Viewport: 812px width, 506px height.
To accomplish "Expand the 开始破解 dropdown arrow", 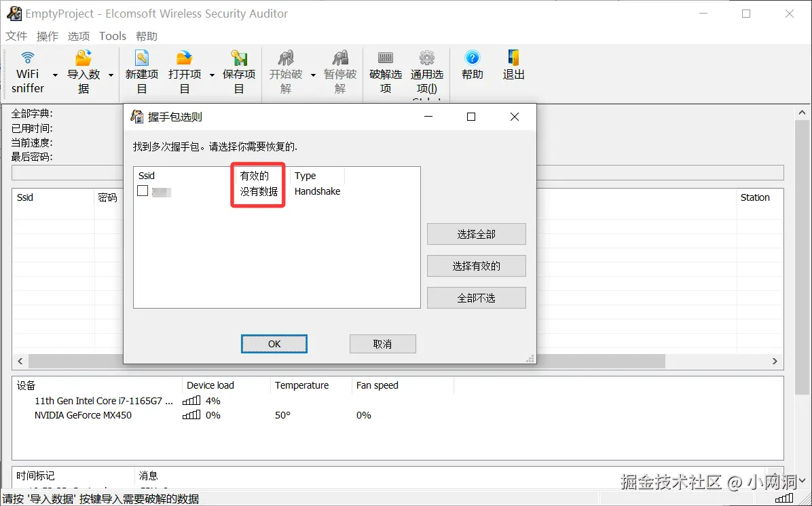I will [313, 75].
